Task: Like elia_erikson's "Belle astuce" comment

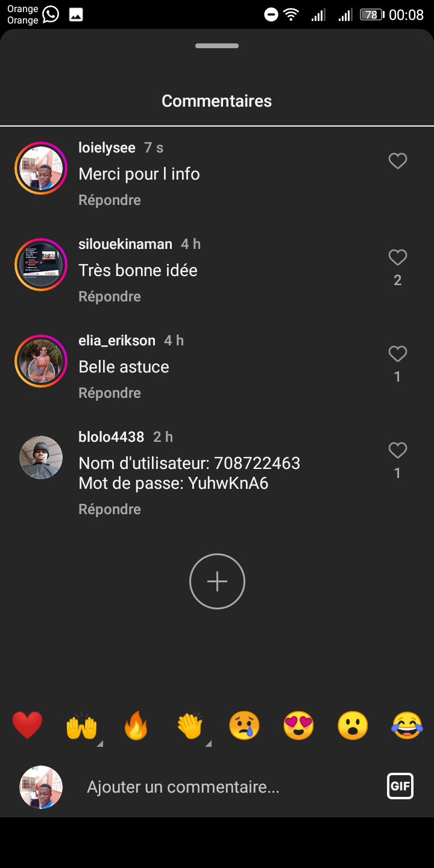Action: tap(397, 354)
